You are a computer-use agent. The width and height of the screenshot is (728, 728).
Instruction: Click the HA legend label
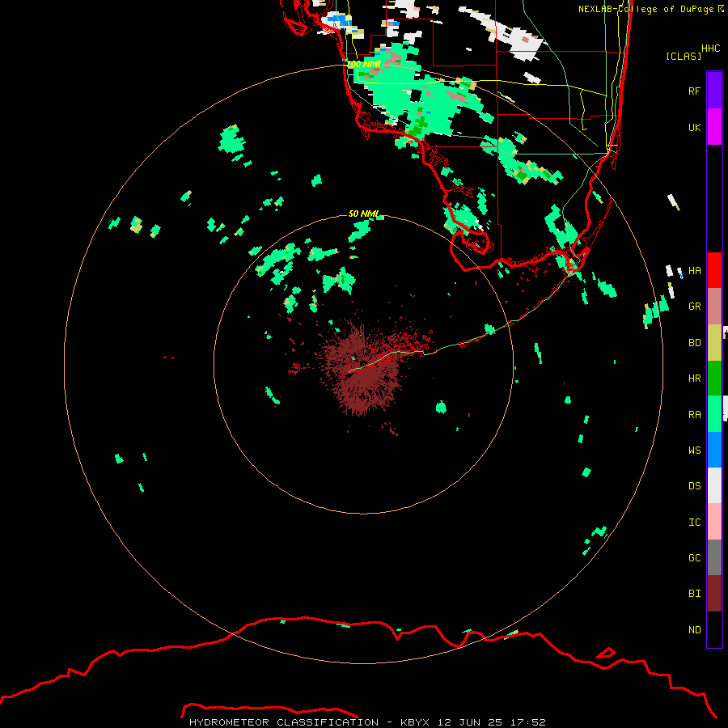point(694,271)
